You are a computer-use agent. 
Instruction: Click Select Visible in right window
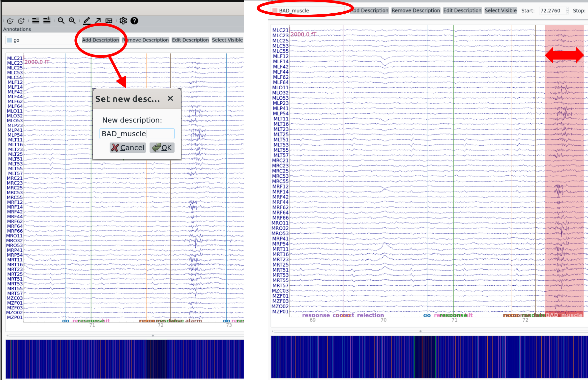tap(501, 11)
